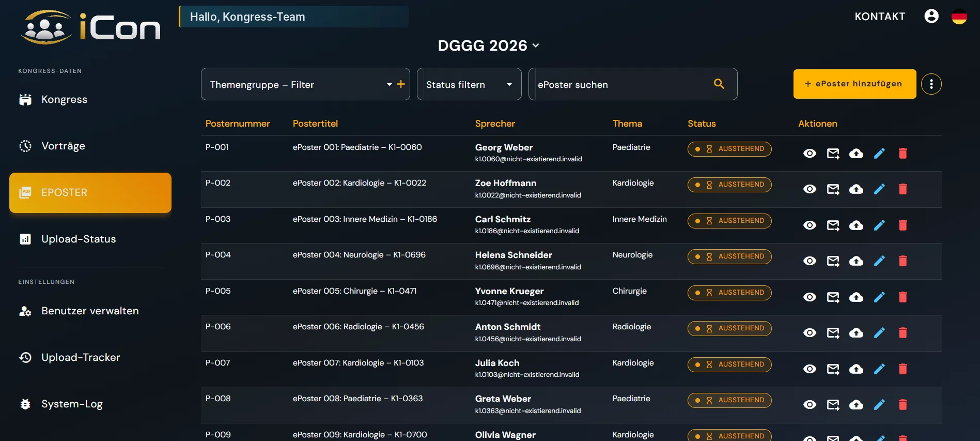This screenshot has width=980, height=441.
Task: Add theme group filter with plus icon
Action: (401, 84)
